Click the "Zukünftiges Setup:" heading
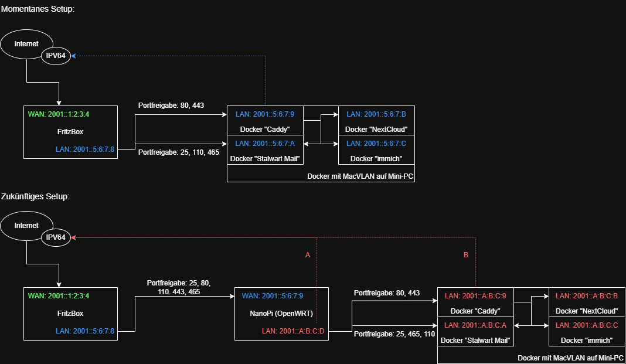The image size is (626, 364). 35,196
